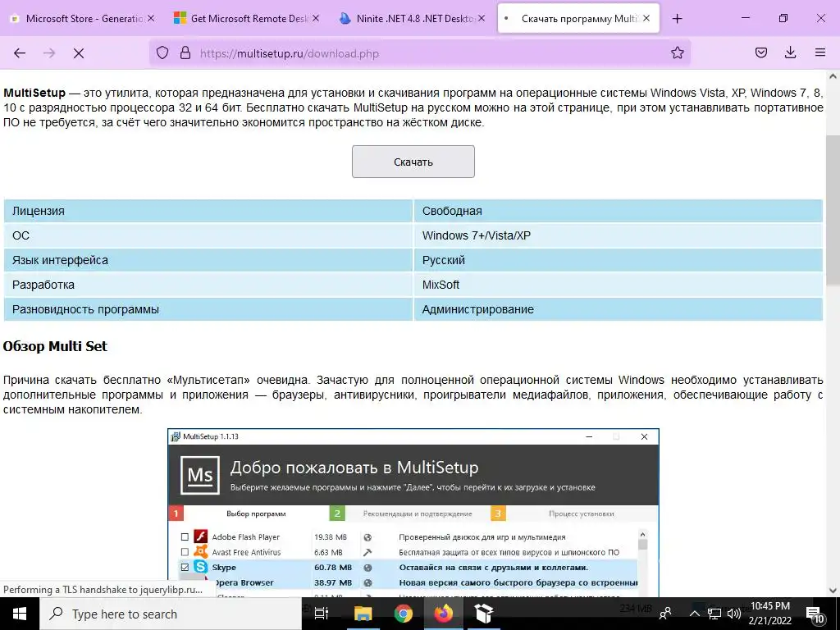Open the Firefox hamburger menu
This screenshot has width=840, height=630.
click(x=820, y=53)
